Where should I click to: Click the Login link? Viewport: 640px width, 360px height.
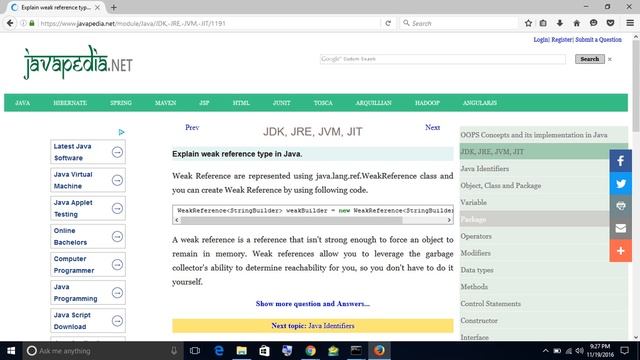(541, 40)
